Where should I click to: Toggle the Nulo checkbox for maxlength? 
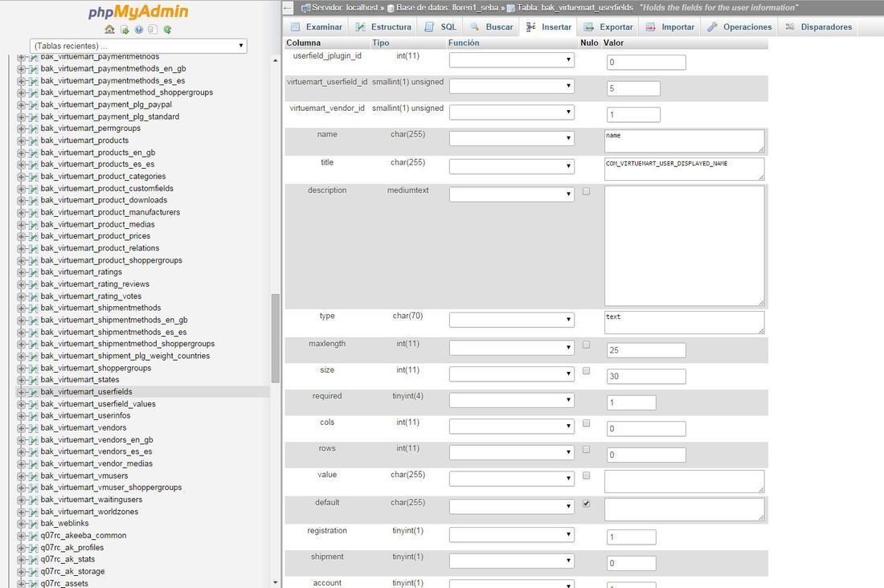point(587,345)
